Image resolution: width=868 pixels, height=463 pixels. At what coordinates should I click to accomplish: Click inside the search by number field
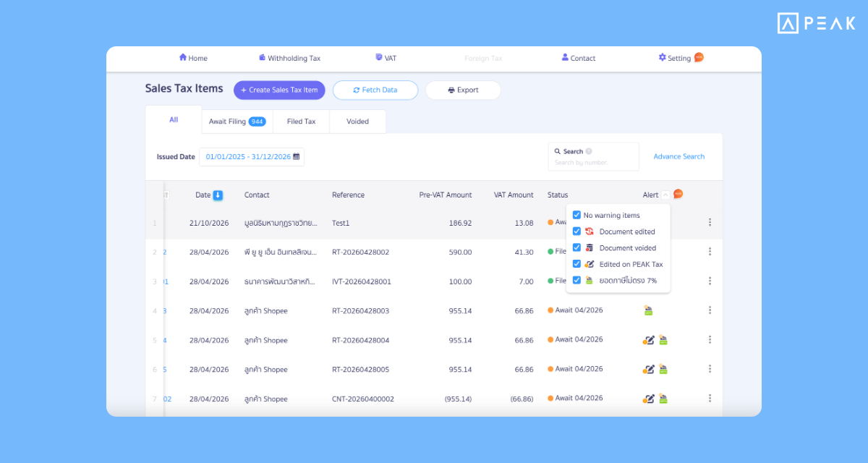pyautogui.click(x=593, y=161)
